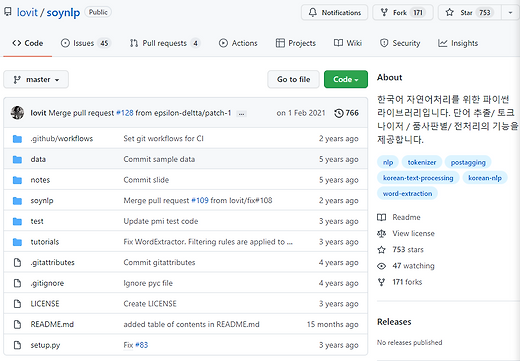
Task: Click the notes folder icon
Action: [x=17, y=180]
